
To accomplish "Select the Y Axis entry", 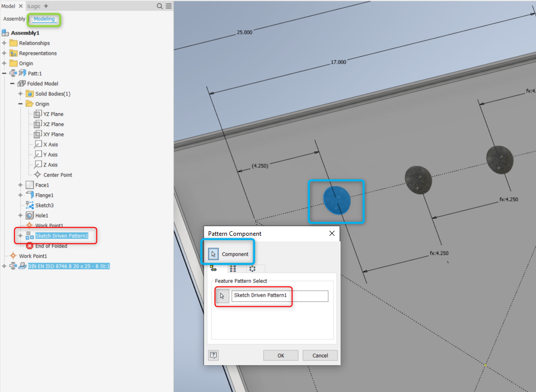I will [50, 155].
